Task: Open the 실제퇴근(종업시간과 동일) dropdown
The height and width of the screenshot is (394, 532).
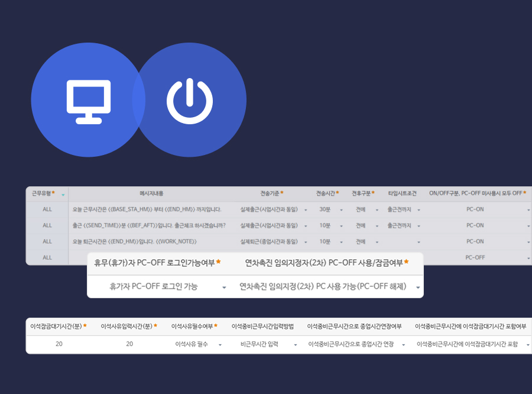Action: coord(282,241)
